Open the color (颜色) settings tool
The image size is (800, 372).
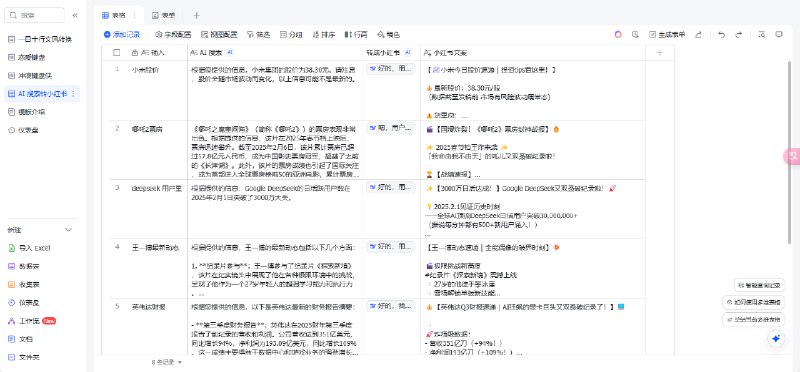tap(389, 35)
